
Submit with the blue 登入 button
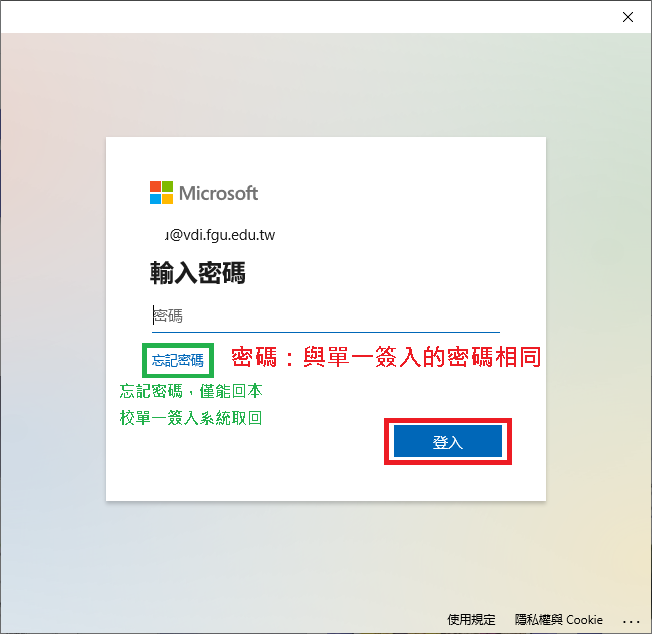448,442
